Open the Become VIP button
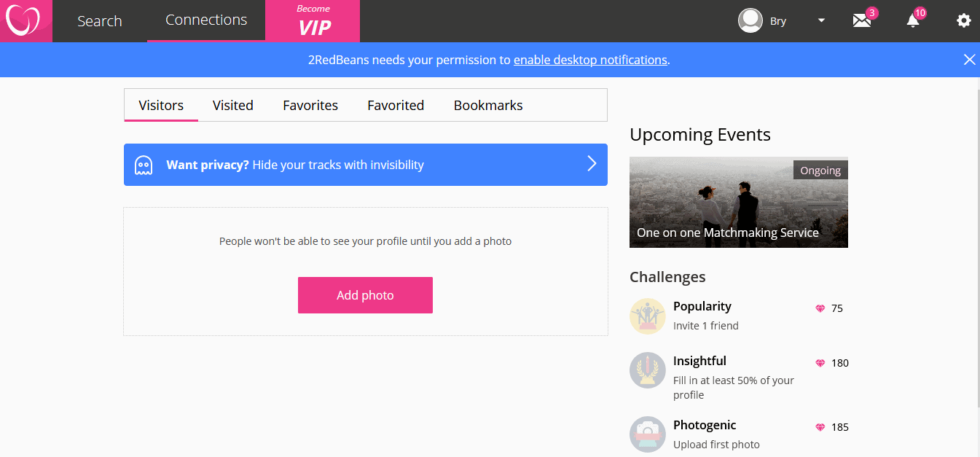The width and height of the screenshot is (980, 457). tap(313, 20)
